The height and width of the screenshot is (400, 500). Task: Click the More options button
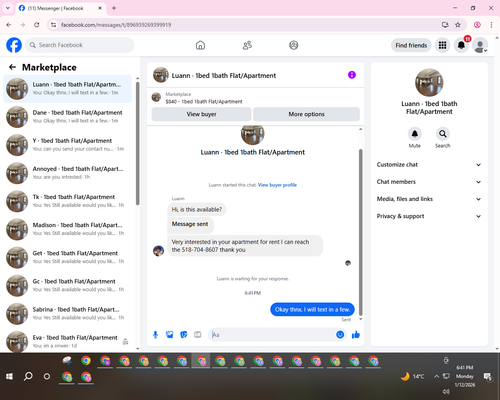pyautogui.click(x=306, y=114)
